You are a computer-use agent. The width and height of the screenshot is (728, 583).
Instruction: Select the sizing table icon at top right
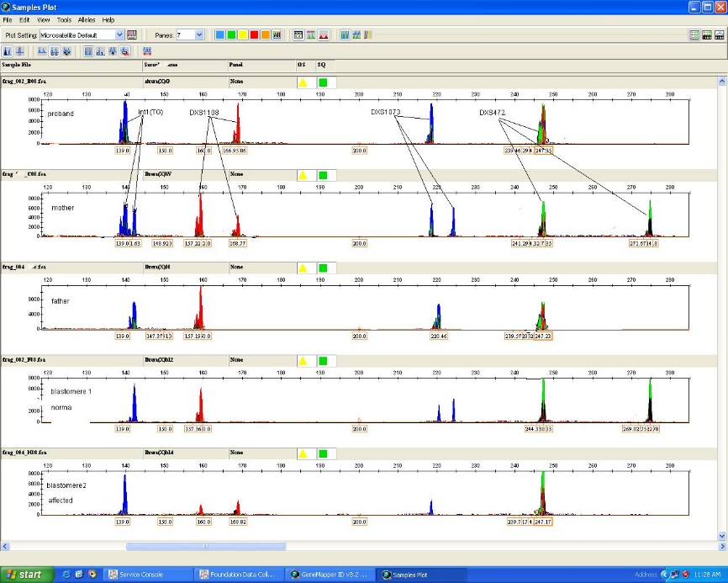click(694, 35)
